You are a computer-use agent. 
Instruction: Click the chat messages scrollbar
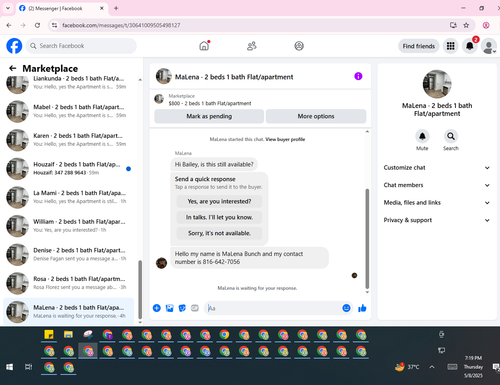367,239
